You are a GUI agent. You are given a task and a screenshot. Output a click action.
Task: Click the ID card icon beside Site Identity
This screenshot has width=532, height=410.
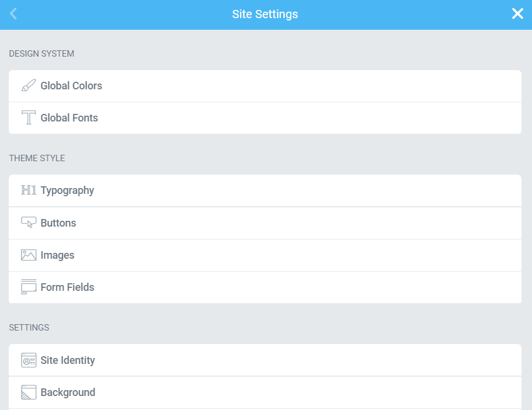(28, 360)
